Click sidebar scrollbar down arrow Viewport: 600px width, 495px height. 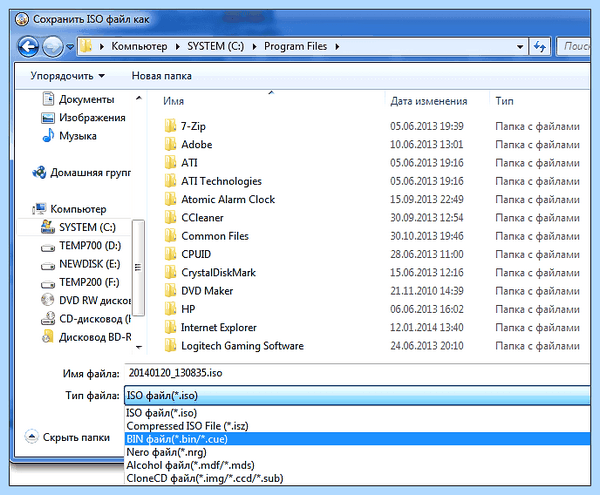point(139,347)
